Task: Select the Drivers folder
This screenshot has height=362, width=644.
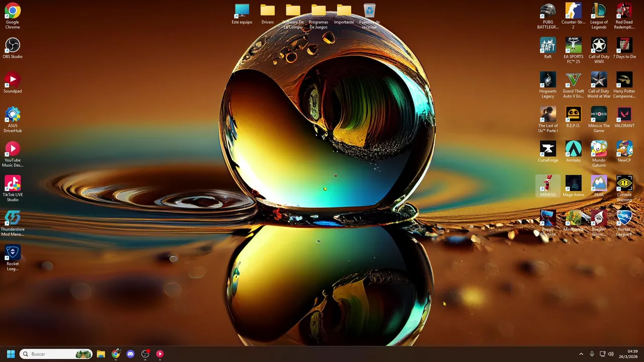Action: 268,14
